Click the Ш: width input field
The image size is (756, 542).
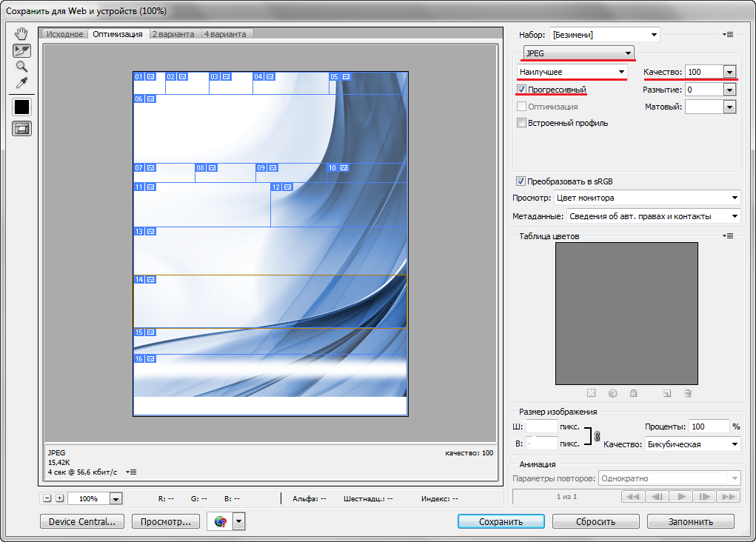tap(541, 426)
